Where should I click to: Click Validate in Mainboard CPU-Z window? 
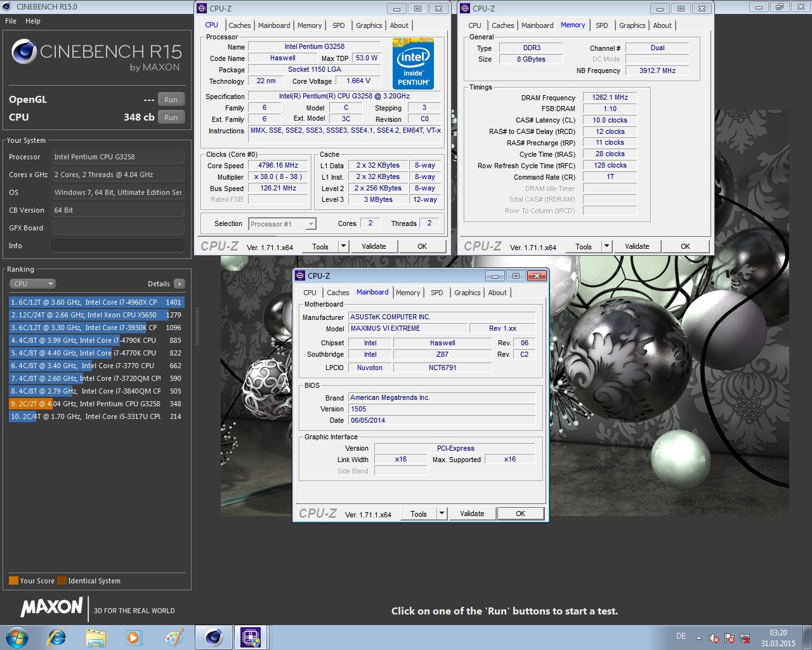pyautogui.click(x=472, y=514)
